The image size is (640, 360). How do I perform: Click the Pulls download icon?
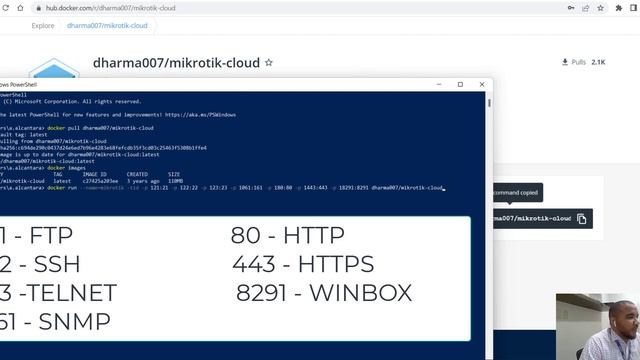coord(565,62)
